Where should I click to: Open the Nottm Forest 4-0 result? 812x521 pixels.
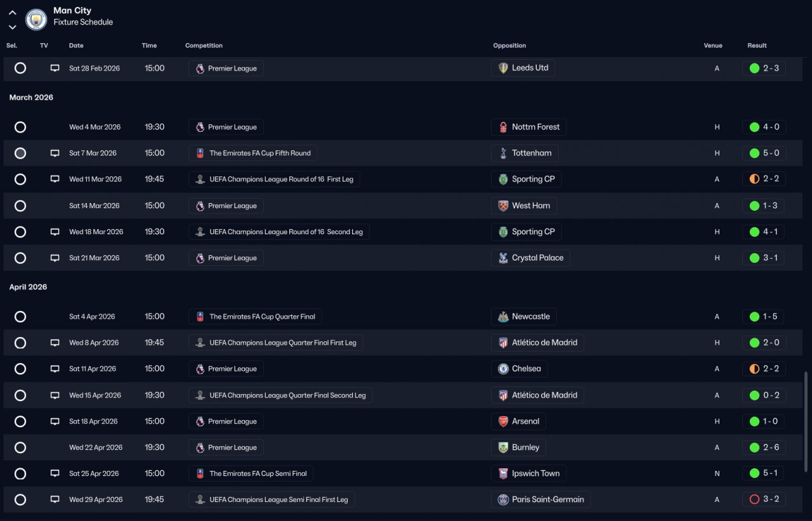click(764, 127)
